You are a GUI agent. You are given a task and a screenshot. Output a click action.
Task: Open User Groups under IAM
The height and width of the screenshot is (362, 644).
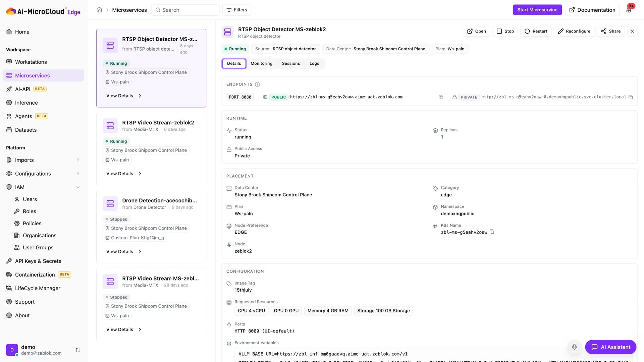click(x=47, y=247)
